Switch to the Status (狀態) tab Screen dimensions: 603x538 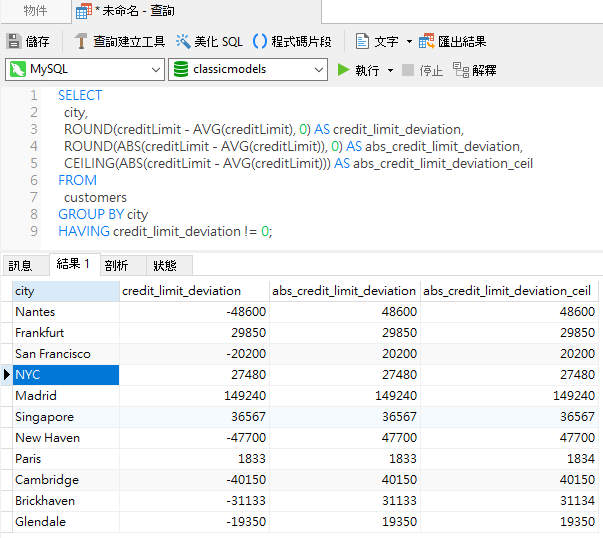click(165, 266)
